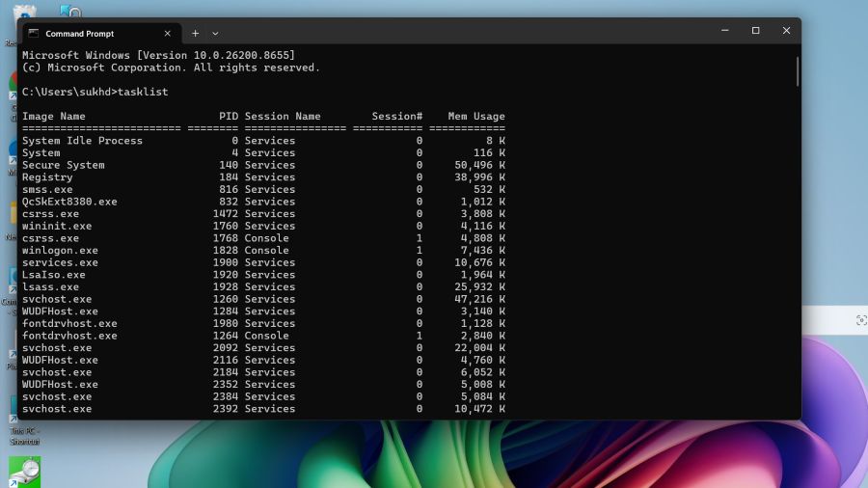Screen dimensions: 868x488
Task: Click the Mem Usage column header
Action: coord(476,116)
